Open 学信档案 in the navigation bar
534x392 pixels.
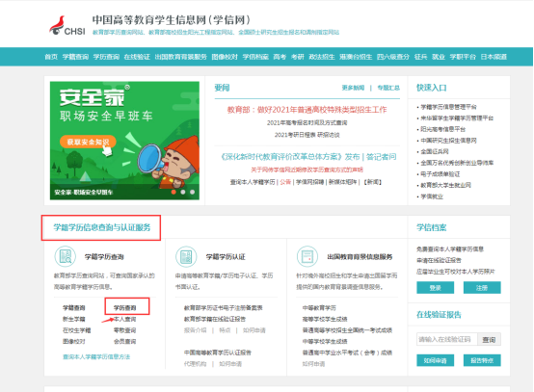[x=255, y=57]
